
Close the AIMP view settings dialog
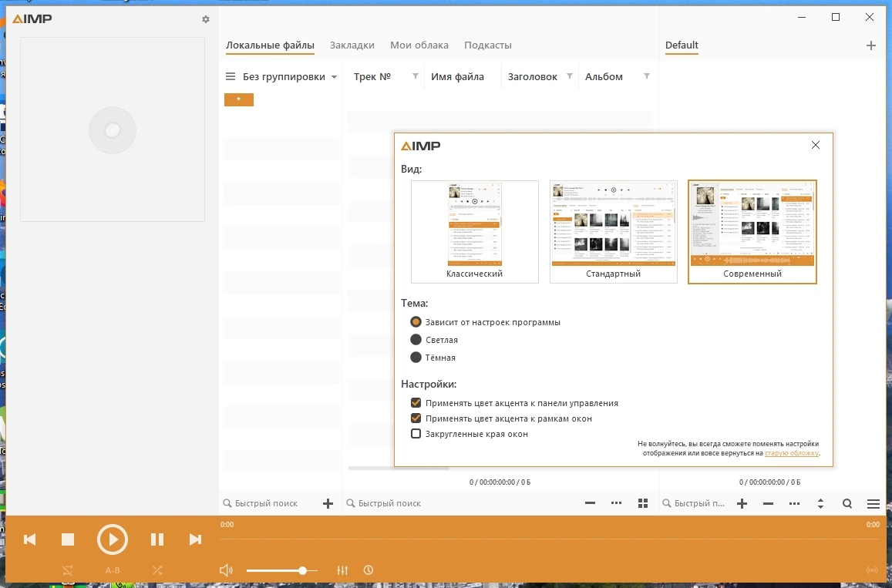[815, 145]
